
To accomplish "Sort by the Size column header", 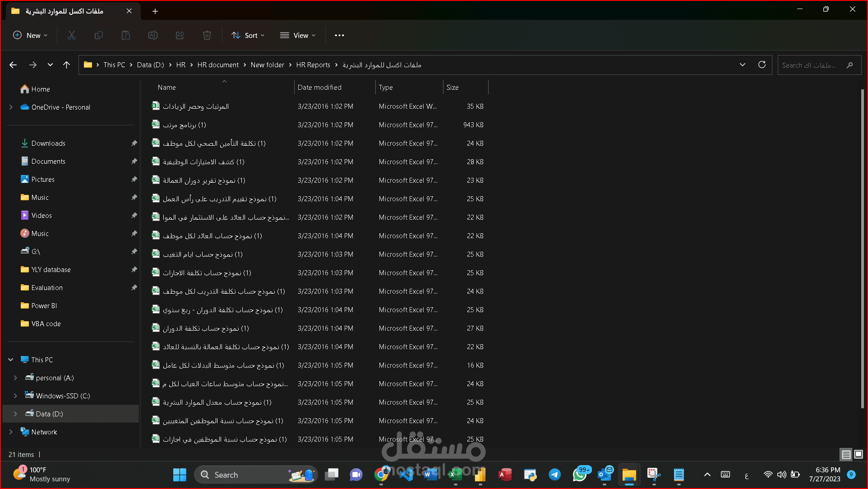I will pos(466,87).
